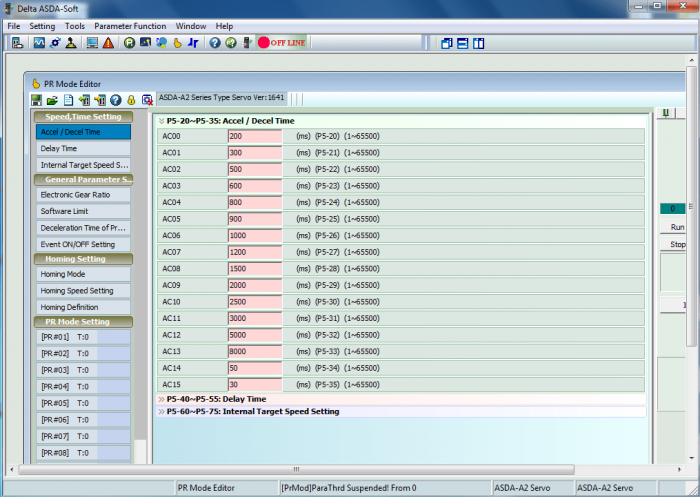Collapse the Homing Setting group header
Image resolution: width=700 pixels, height=497 pixels.
(83, 259)
